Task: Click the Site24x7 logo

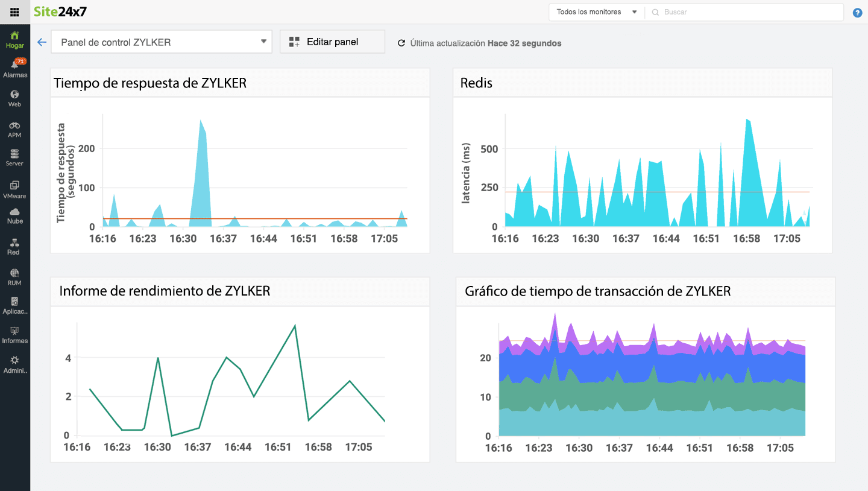Action: (x=60, y=11)
